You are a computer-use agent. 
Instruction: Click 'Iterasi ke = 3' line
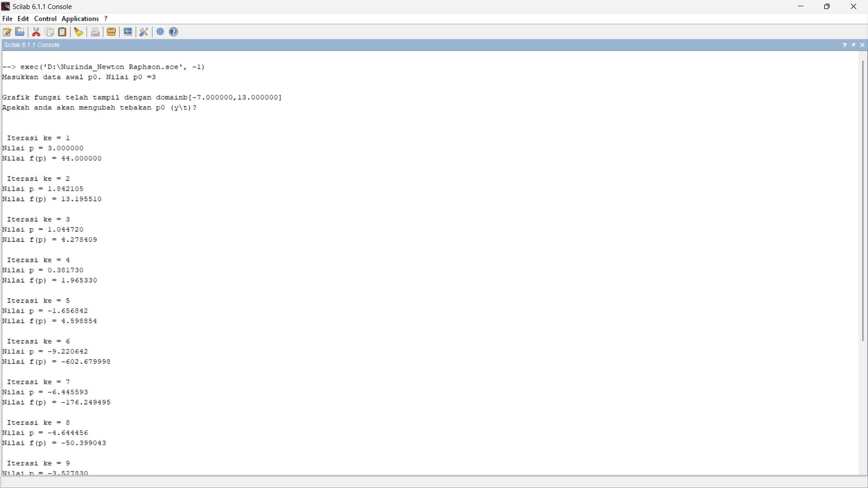[x=38, y=220]
